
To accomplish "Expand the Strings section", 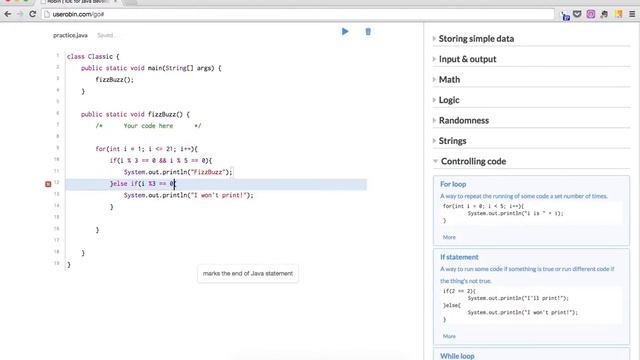I will pyautogui.click(x=452, y=141).
